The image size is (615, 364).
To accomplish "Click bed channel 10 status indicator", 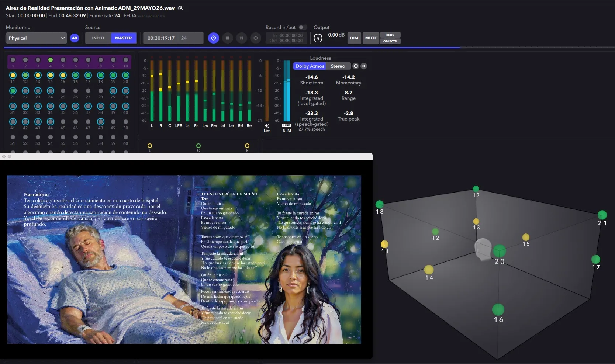I will point(126,60).
